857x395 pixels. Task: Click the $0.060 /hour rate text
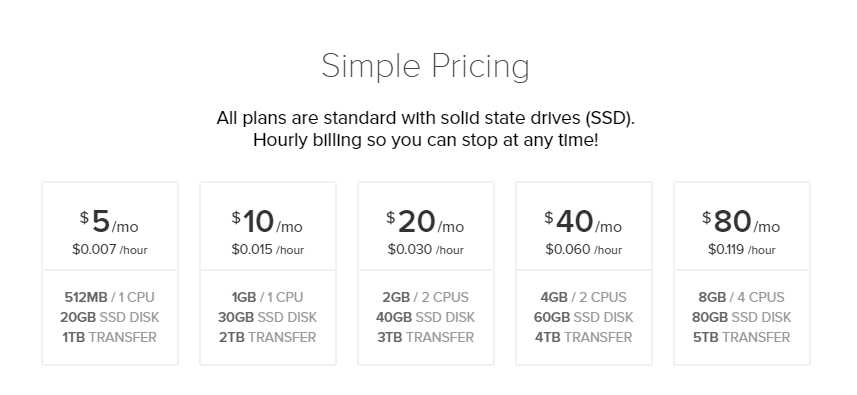tap(584, 250)
